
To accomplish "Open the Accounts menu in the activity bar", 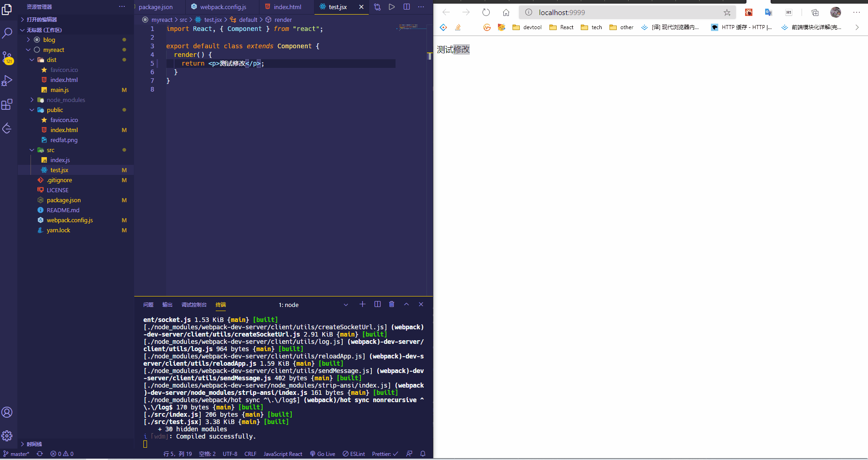I will 7,412.
